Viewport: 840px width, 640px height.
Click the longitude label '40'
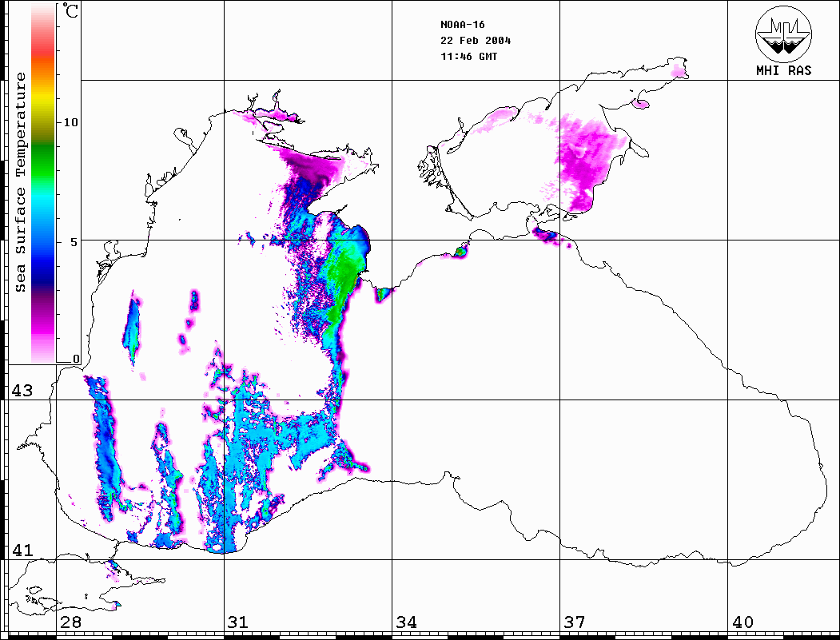pyautogui.click(x=742, y=622)
